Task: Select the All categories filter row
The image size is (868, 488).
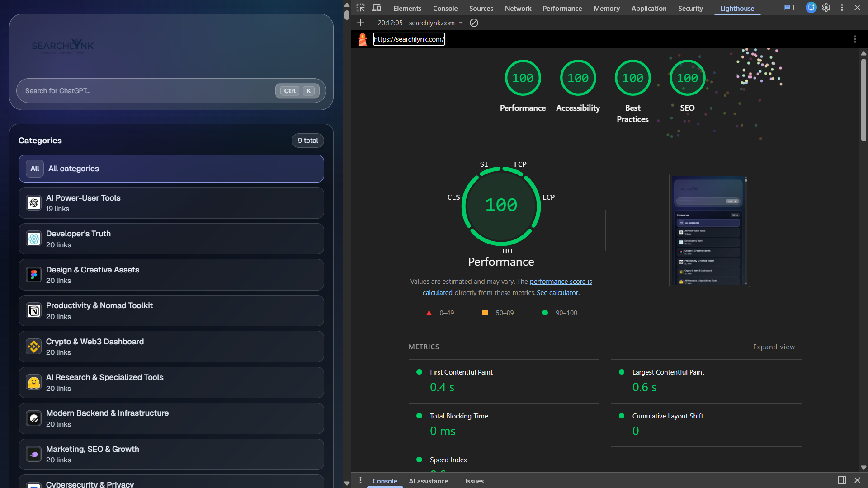Action: 171,169
